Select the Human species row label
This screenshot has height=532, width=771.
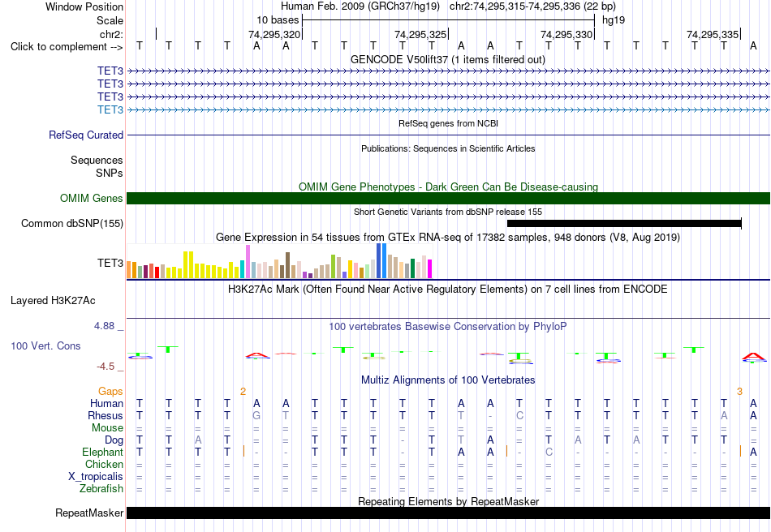coord(106,403)
